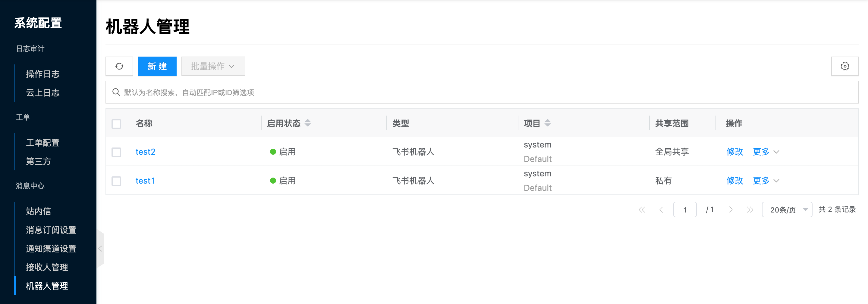The image size is (868, 304).
Task: Click the refresh icon button
Action: 119,66
